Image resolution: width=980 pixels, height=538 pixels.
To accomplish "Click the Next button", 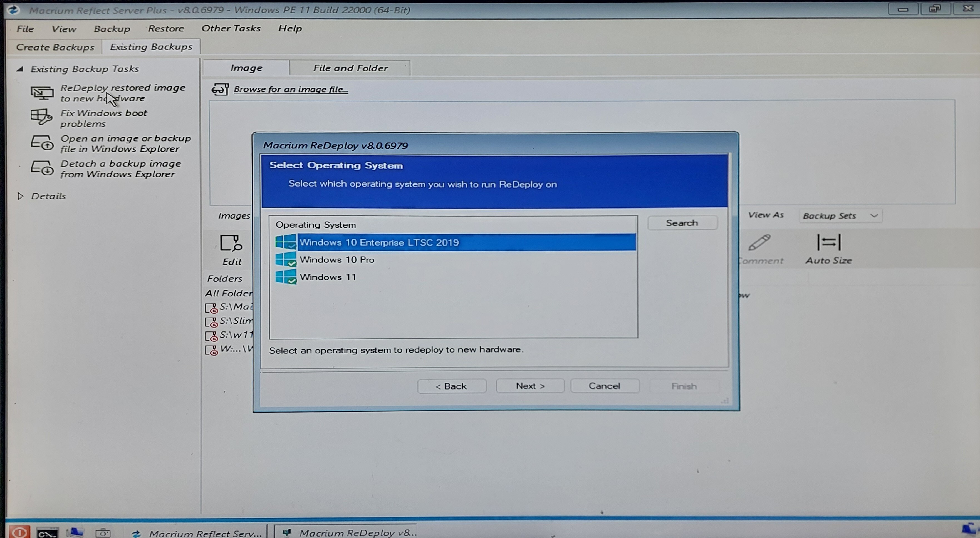I will point(529,386).
